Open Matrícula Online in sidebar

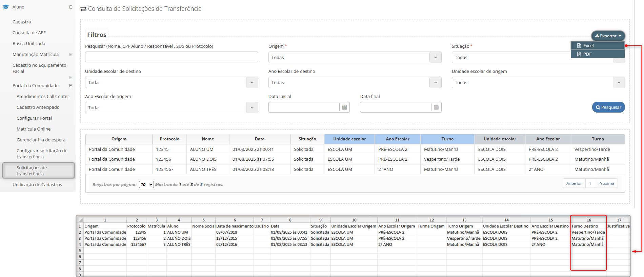tap(34, 129)
